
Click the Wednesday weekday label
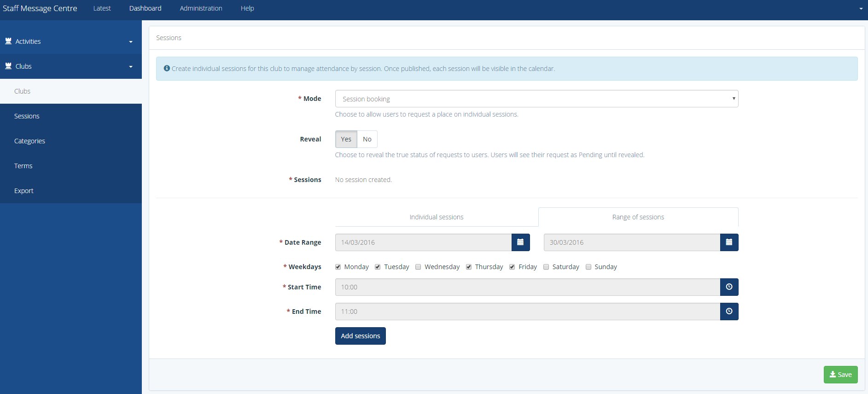click(x=442, y=267)
